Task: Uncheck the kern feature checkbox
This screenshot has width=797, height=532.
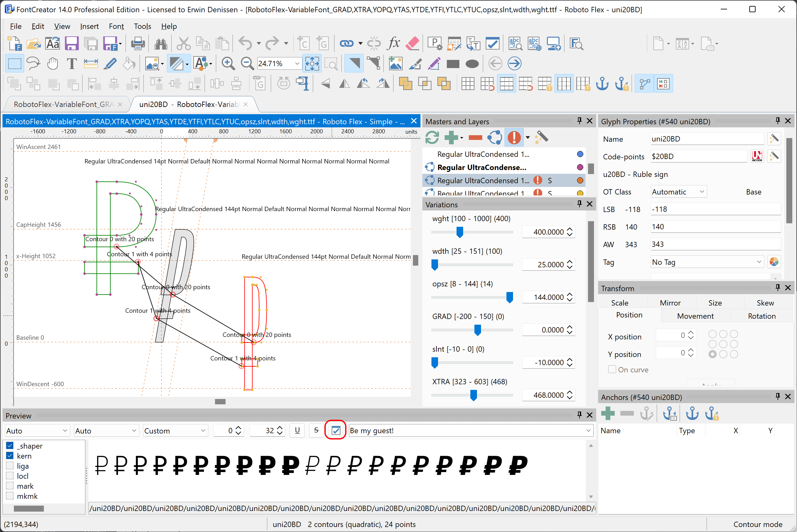Action: coord(10,456)
